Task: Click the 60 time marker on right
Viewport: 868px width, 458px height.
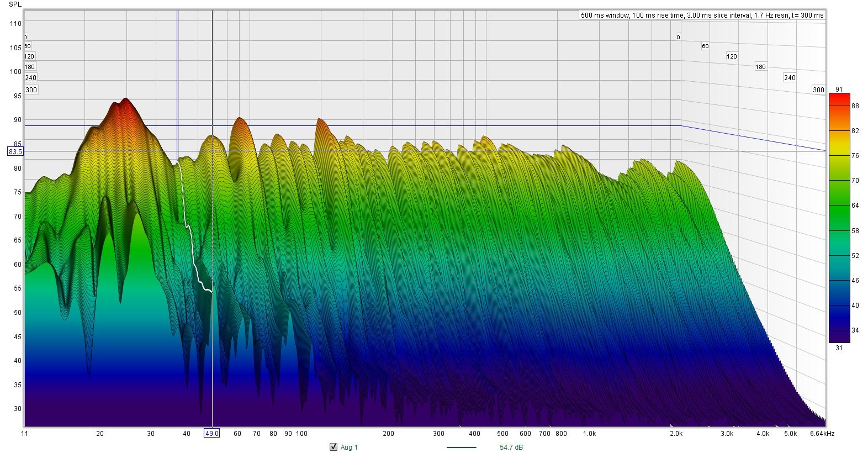Action: tap(705, 46)
